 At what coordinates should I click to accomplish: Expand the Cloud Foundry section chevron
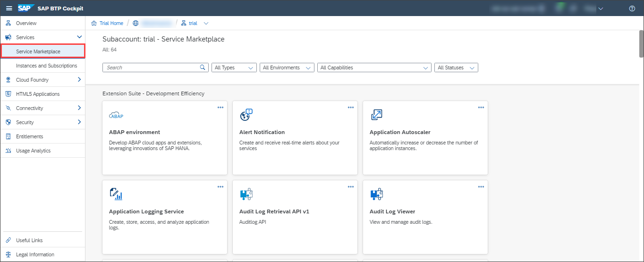click(x=79, y=80)
